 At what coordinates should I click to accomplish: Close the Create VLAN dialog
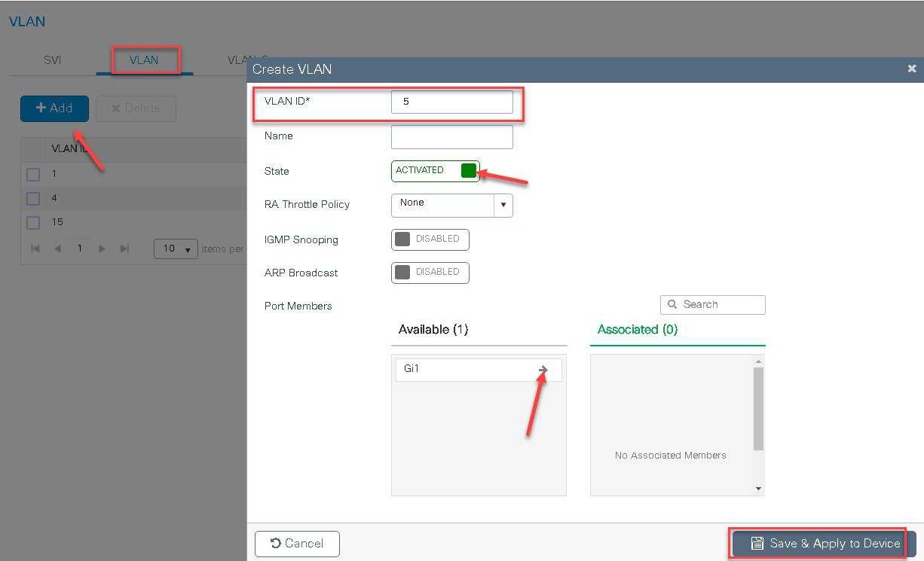pyautogui.click(x=912, y=69)
